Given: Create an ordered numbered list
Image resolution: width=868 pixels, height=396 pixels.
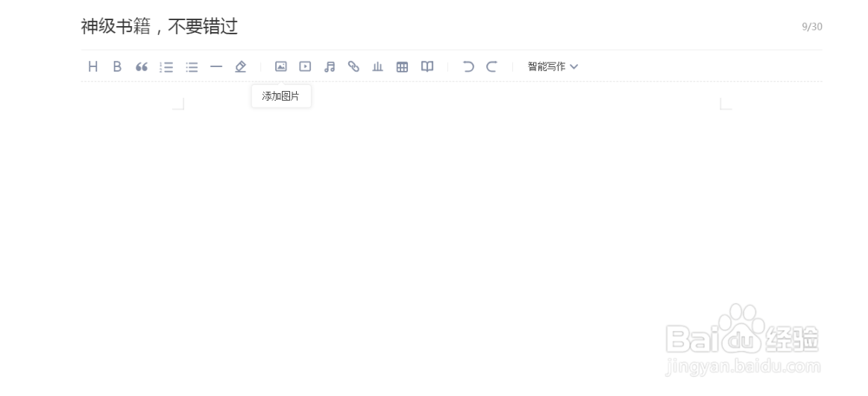Looking at the screenshot, I should (x=166, y=67).
